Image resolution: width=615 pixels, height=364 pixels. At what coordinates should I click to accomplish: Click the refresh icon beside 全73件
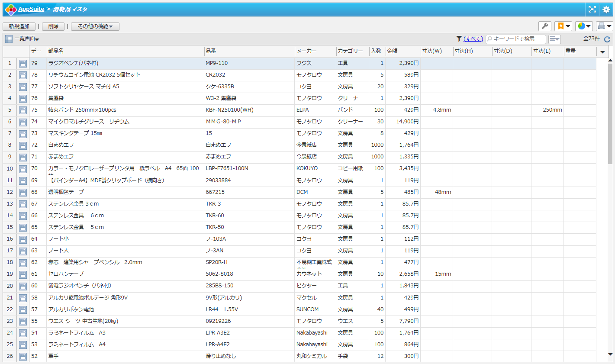(607, 39)
